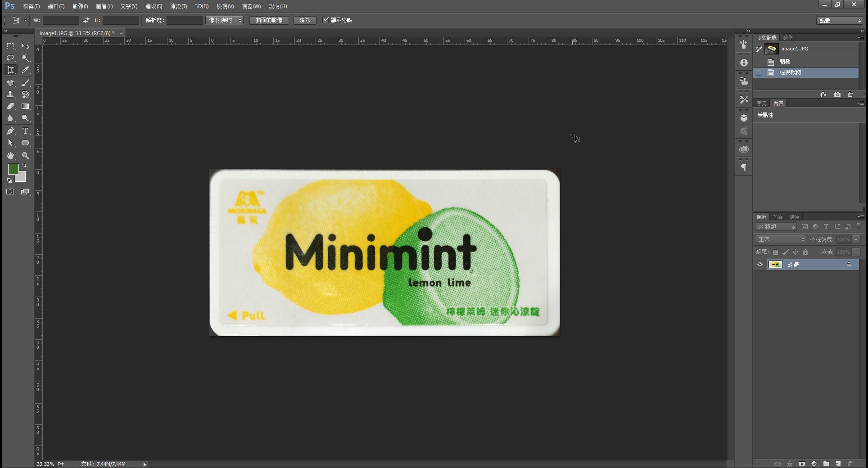Toggle lock transparent pixels in Layers panel
The image size is (868, 468).
pos(775,252)
